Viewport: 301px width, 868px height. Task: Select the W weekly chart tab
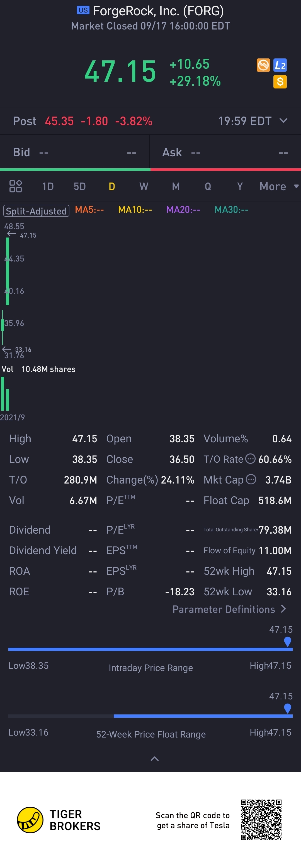[144, 186]
